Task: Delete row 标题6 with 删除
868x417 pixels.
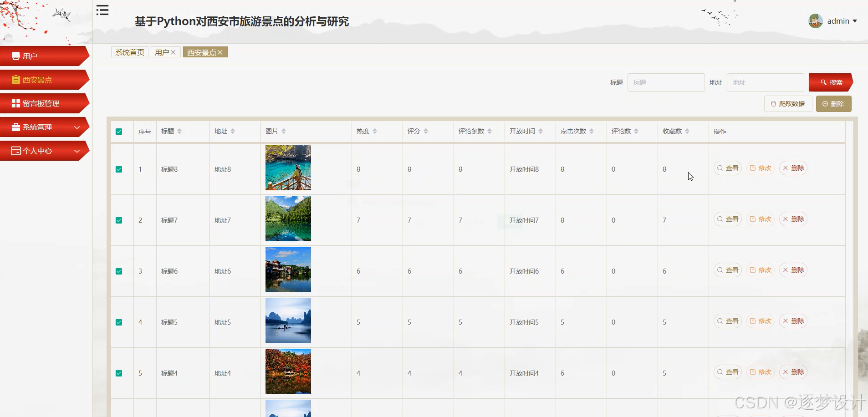Action: tap(793, 270)
